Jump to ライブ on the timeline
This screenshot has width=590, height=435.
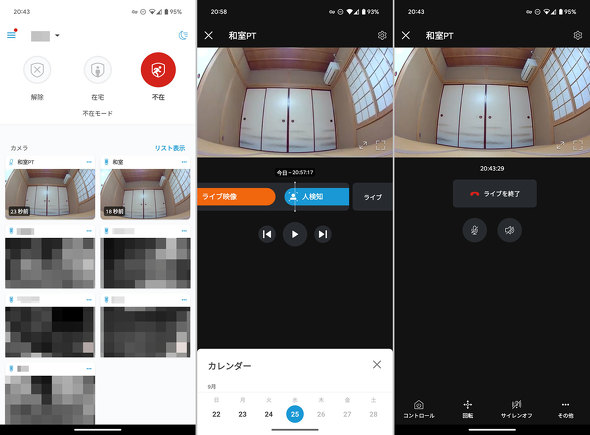(373, 197)
